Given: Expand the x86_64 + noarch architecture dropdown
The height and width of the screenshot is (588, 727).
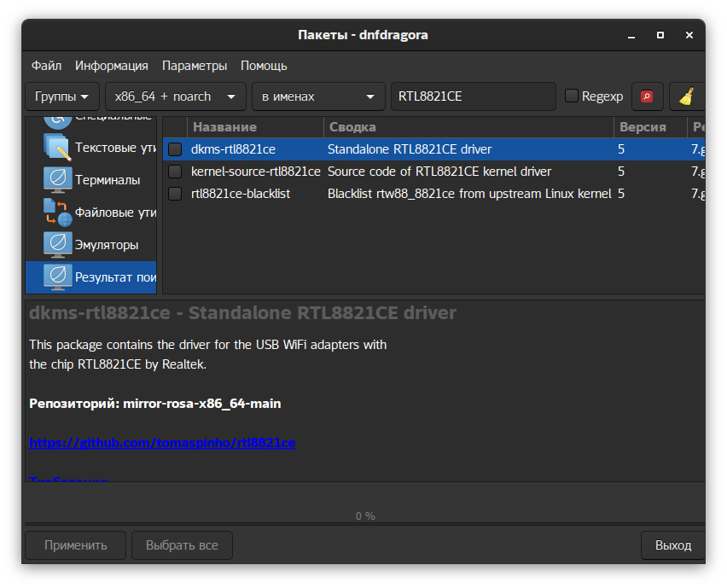Looking at the screenshot, I should pos(175,96).
